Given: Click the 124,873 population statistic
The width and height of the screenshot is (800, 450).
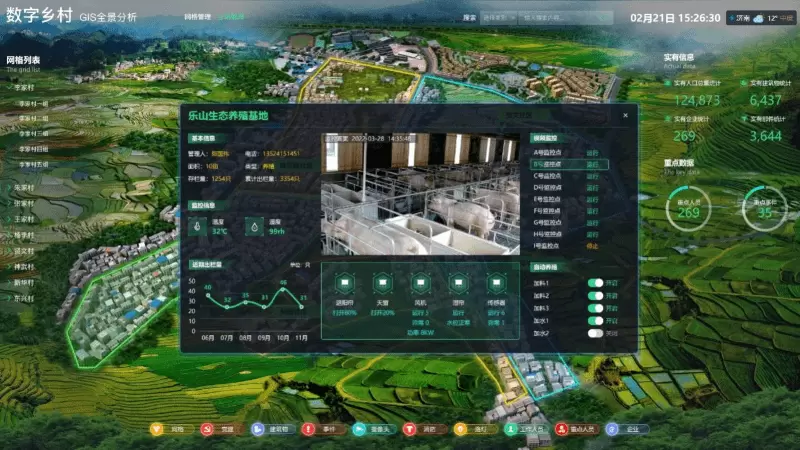Looking at the screenshot, I should pos(697,101).
